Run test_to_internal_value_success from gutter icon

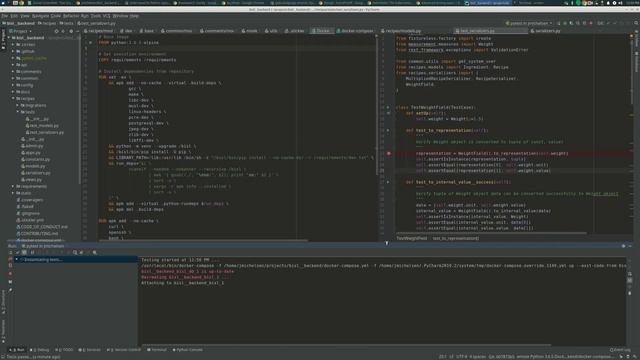tap(388, 182)
